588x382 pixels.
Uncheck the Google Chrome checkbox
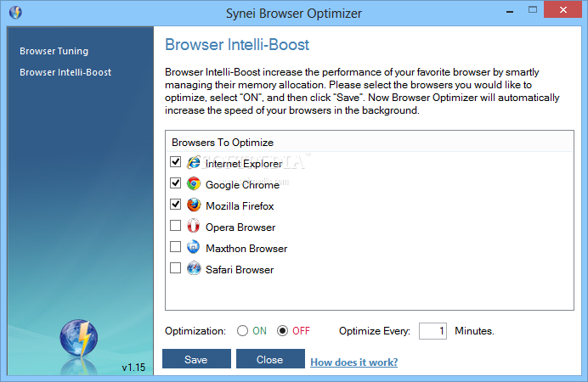(x=176, y=183)
